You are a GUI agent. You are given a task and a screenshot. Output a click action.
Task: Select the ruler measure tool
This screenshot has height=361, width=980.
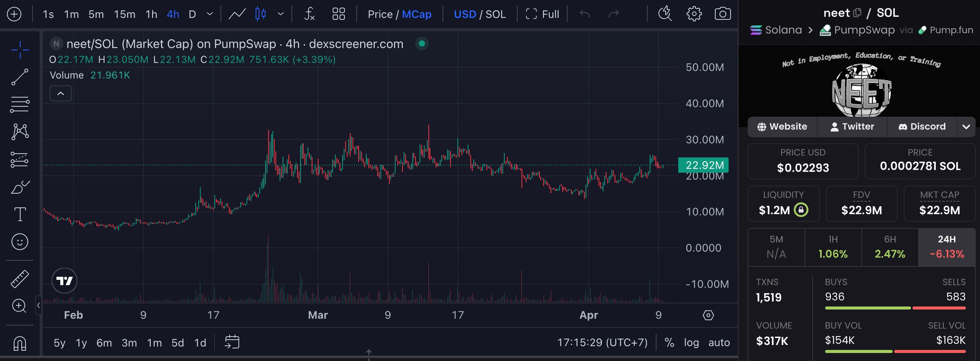pos(20,279)
